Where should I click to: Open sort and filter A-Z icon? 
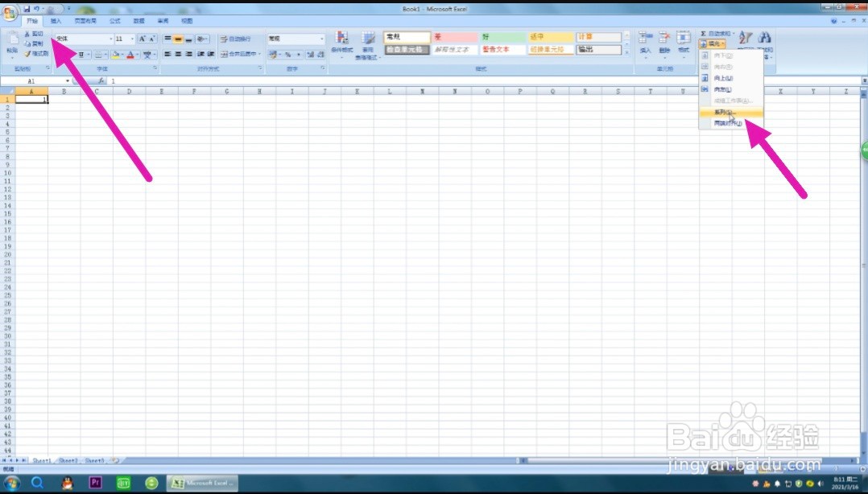click(746, 38)
